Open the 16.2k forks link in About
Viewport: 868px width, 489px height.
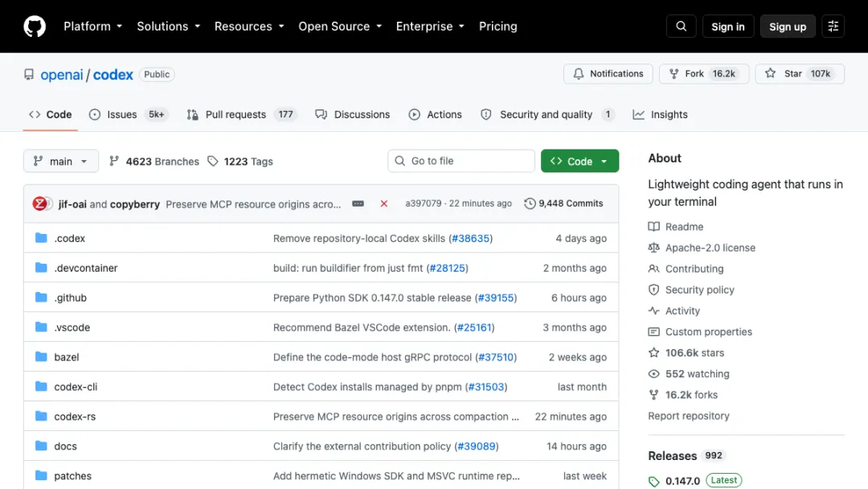click(691, 395)
